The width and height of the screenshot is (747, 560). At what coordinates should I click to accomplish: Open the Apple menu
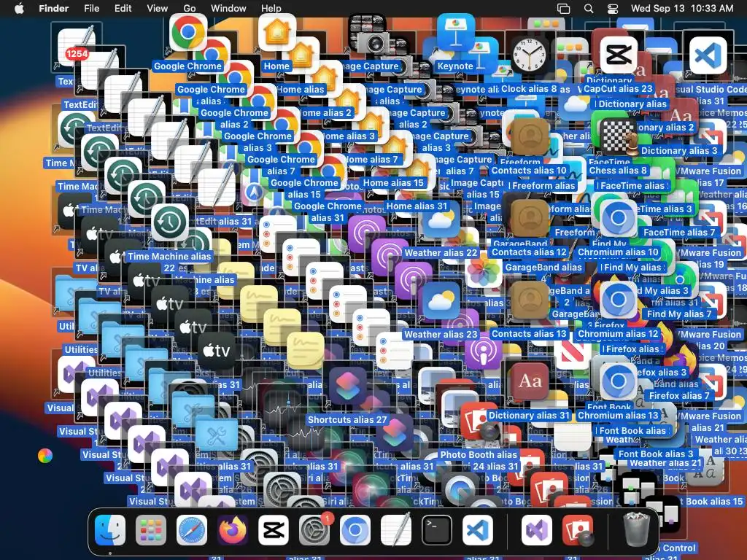tap(19, 8)
